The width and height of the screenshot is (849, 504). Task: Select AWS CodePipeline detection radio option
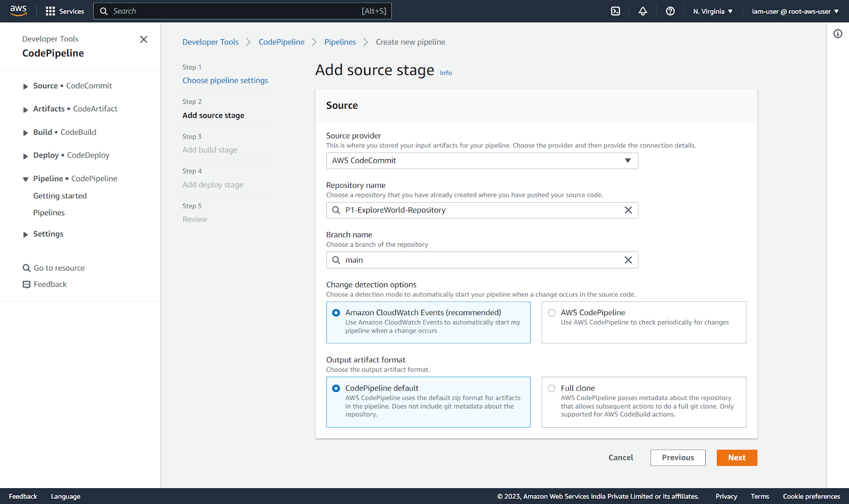(552, 313)
